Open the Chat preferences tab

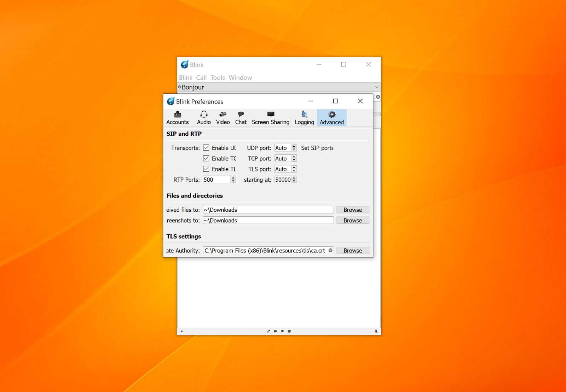tap(241, 118)
